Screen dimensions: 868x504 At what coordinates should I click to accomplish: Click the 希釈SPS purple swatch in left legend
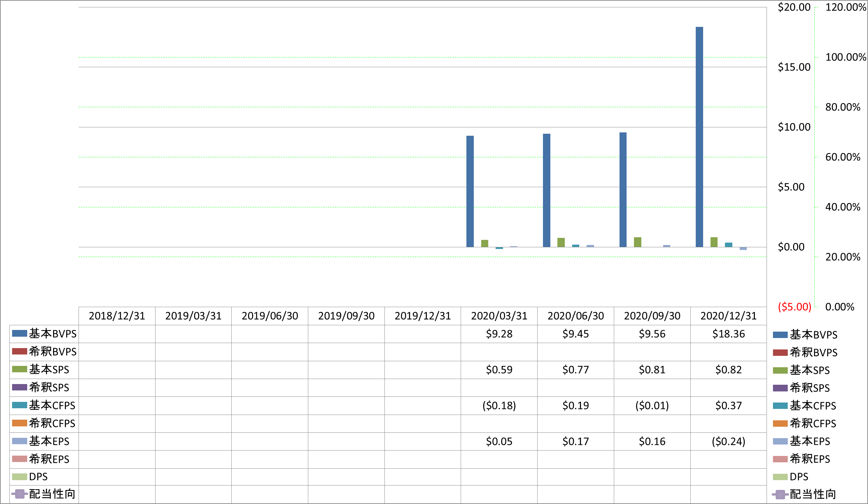click(19, 387)
